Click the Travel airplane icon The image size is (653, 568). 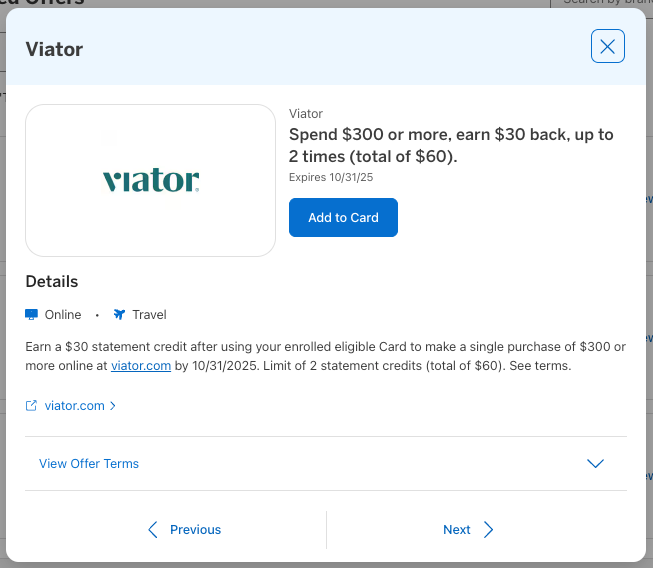pos(120,315)
